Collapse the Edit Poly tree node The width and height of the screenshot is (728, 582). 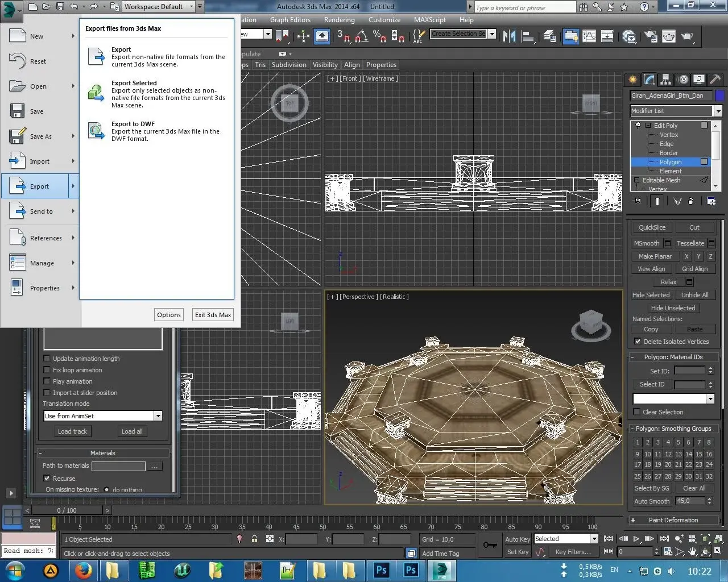coord(647,126)
